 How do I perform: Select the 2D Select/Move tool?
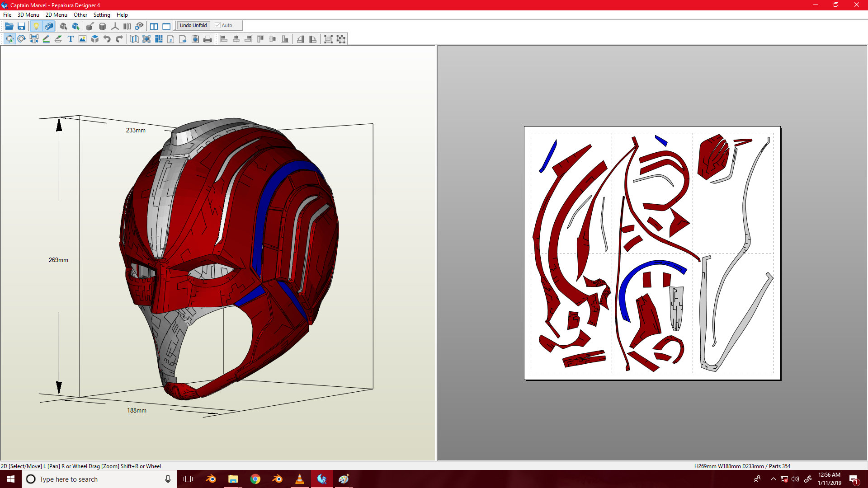(9, 39)
